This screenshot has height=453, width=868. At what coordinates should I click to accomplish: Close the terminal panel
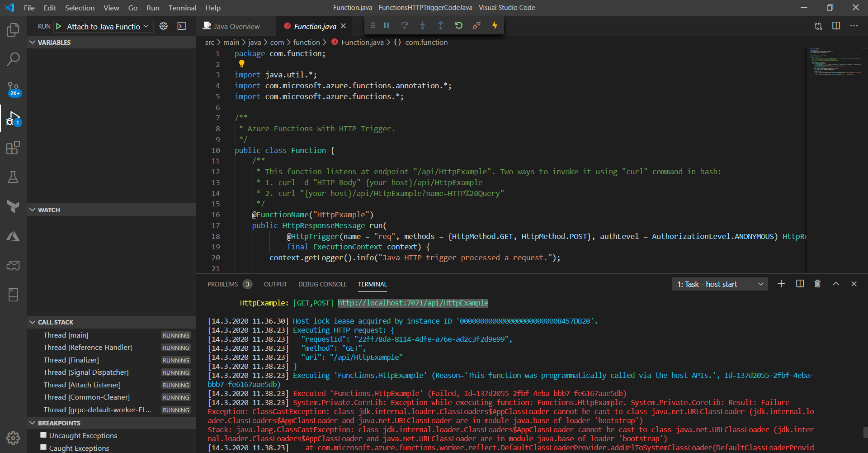[x=854, y=284]
